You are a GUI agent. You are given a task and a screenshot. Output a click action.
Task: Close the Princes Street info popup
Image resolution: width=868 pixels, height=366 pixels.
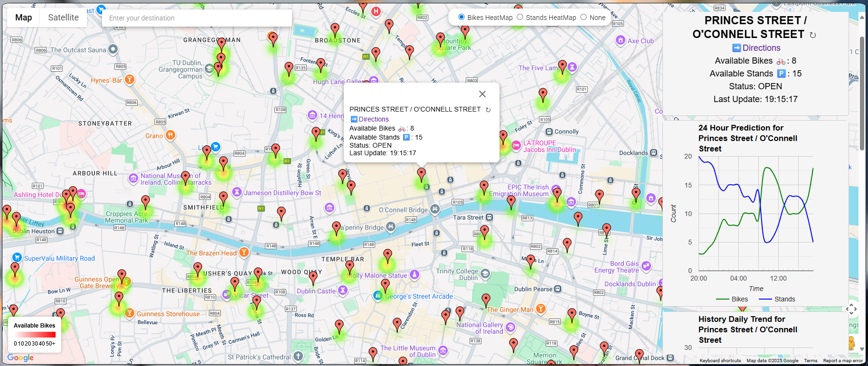click(482, 94)
